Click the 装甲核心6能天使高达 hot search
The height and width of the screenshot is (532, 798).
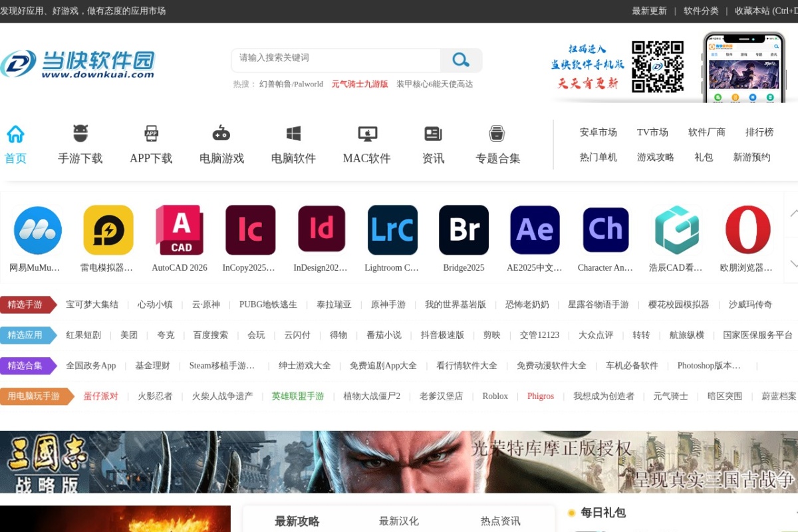[x=435, y=84]
